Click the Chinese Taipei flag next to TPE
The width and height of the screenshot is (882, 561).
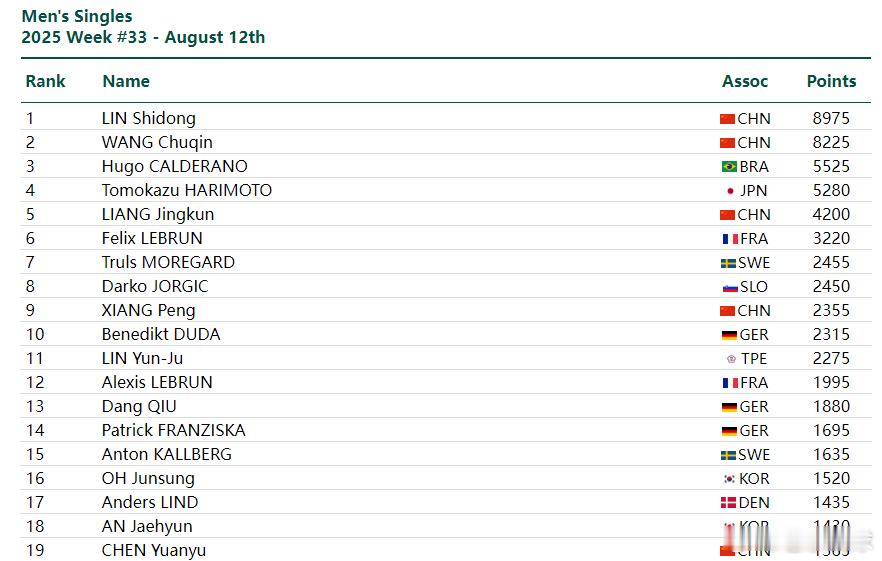(x=731, y=358)
